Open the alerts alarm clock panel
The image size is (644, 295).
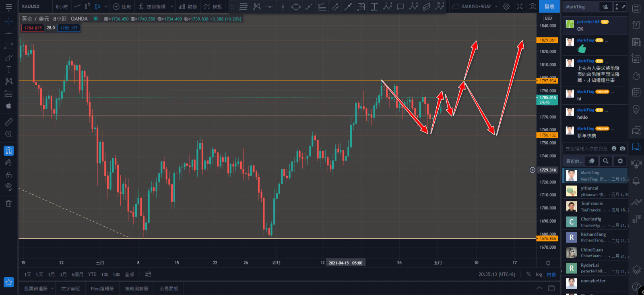point(636,25)
